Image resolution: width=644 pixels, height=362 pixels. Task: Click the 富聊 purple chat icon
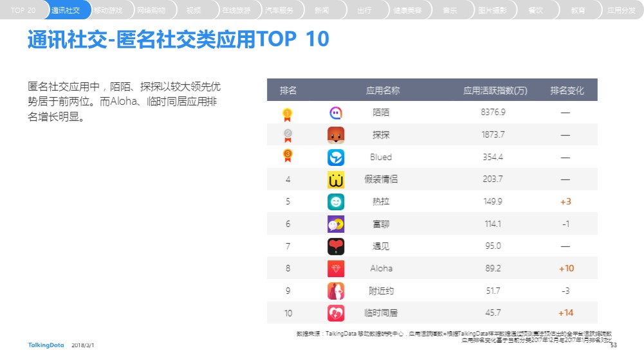point(336,224)
